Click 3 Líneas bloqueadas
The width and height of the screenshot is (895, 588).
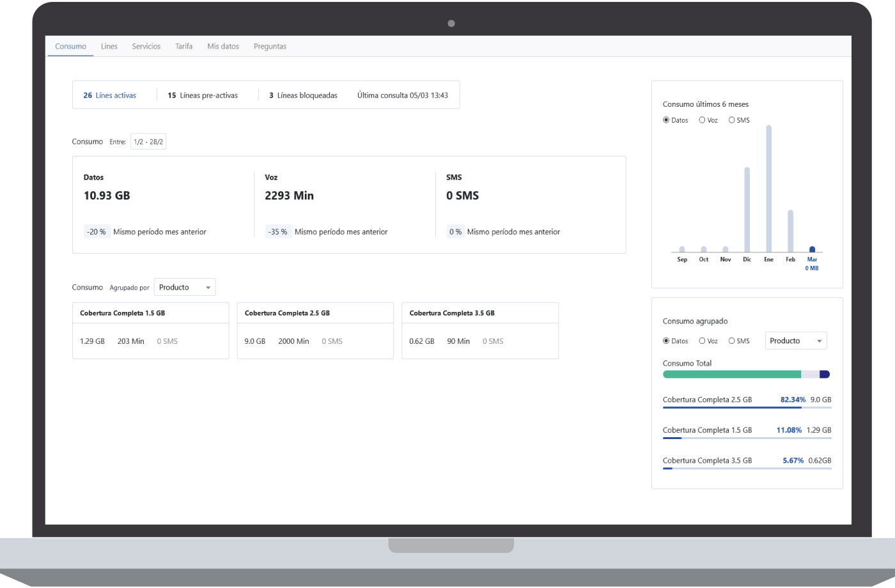[303, 95]
